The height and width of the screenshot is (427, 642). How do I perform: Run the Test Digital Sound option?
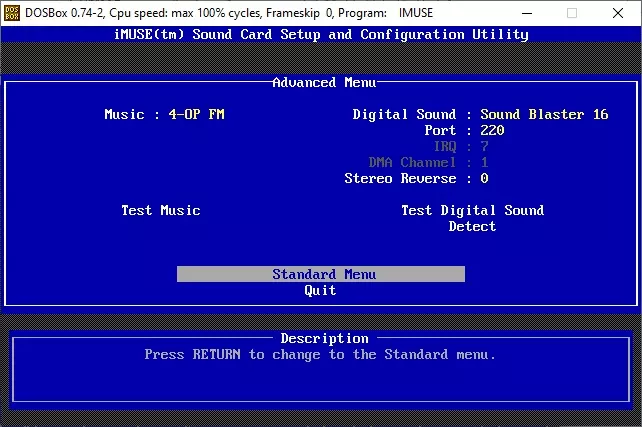pyautogui.click(x=472, y=210)
